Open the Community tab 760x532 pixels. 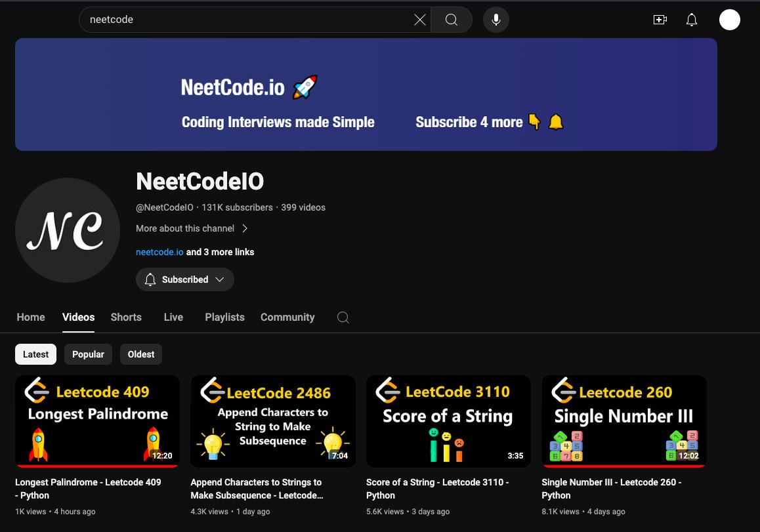pos(287,317)
